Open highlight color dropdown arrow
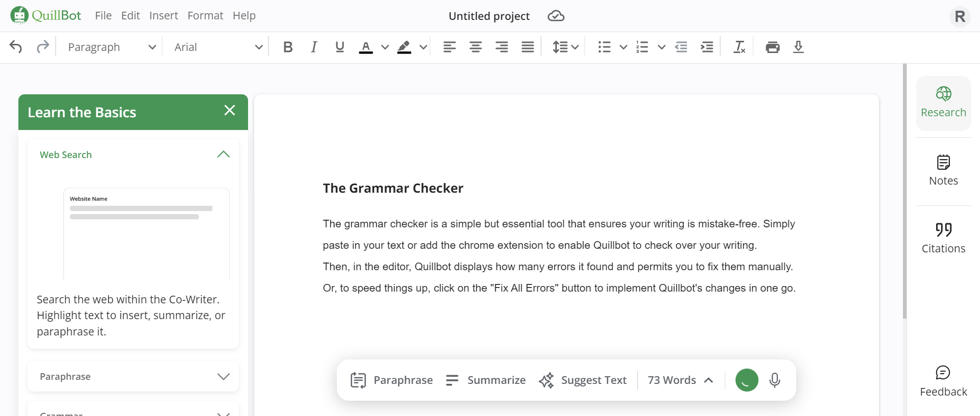This screenshot has height=416, width=980. (423, 47)
